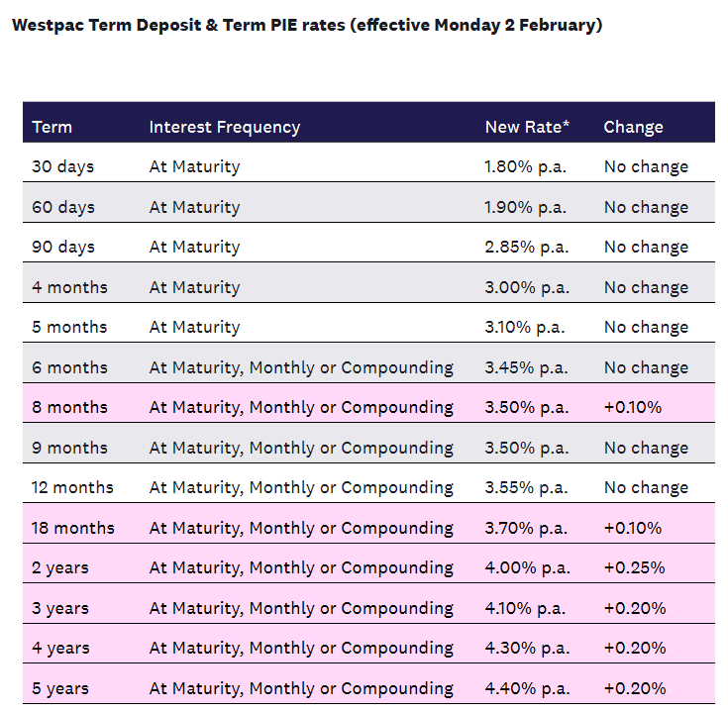This screenshot has height=713, width=728.
Task: Select the 3.45% p.a. rate cell
Action: (x=526, y=367)
